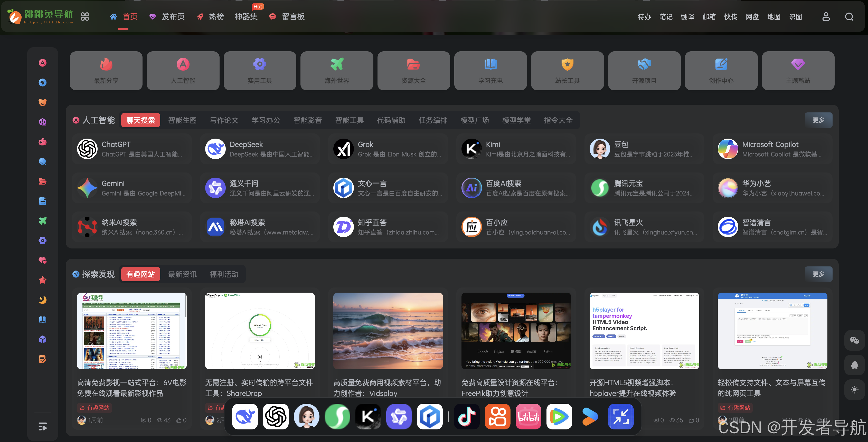Open the 讯飞星火 site card
The image size is (868, 442).
tap(644, 227)
